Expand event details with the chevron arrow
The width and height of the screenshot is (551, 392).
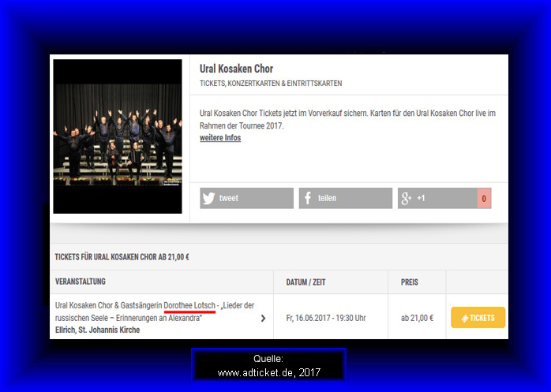coord(263,318)
